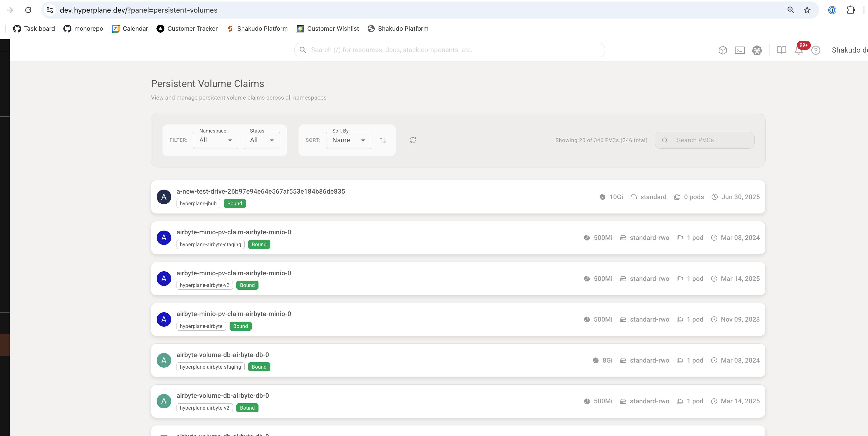
Task: Bookmark this page with the star icon
Action: tap(807, 10)
